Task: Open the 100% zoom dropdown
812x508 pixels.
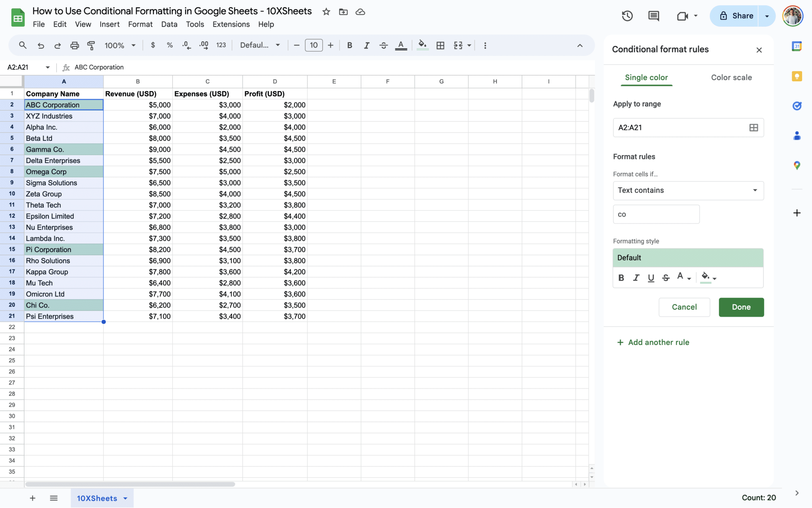Action: pos(120,45)
